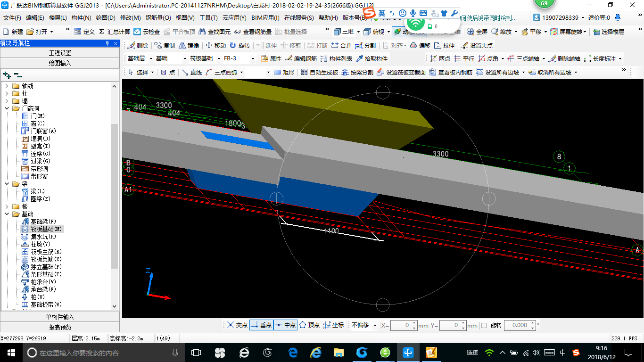This screenshot has width=644, height=362.
Task: Activate 移动 move tool
Action: [215, 46]
